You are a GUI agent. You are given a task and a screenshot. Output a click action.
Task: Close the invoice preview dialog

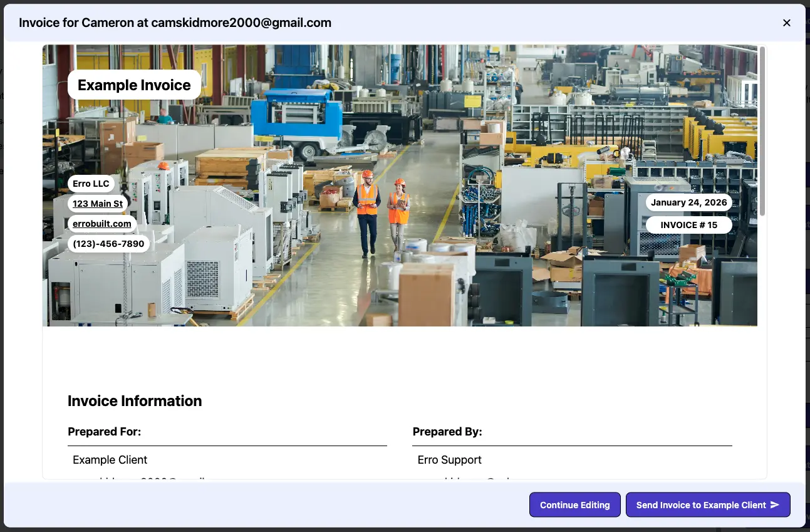[x=787, y=23]
